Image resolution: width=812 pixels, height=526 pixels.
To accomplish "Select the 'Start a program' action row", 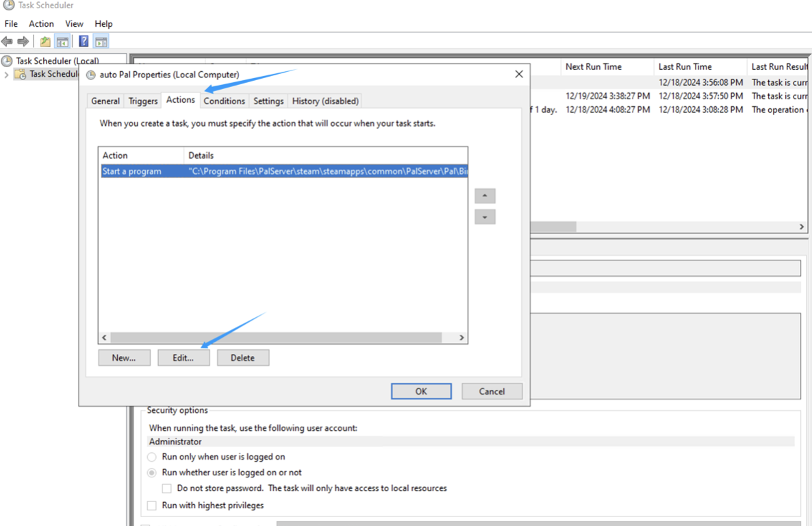I will click(x=205, y=171).
